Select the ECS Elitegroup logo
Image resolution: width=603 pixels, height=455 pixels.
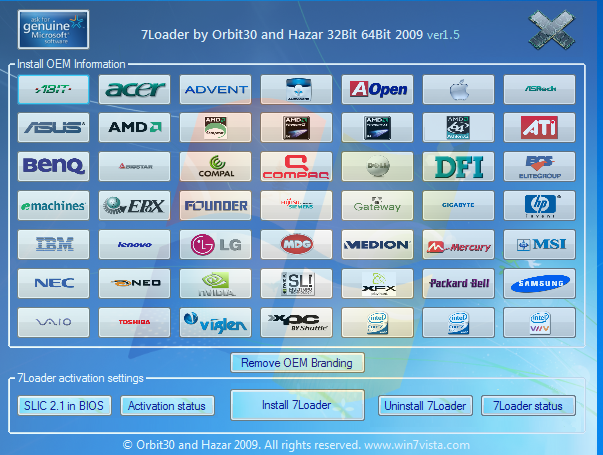540,167
